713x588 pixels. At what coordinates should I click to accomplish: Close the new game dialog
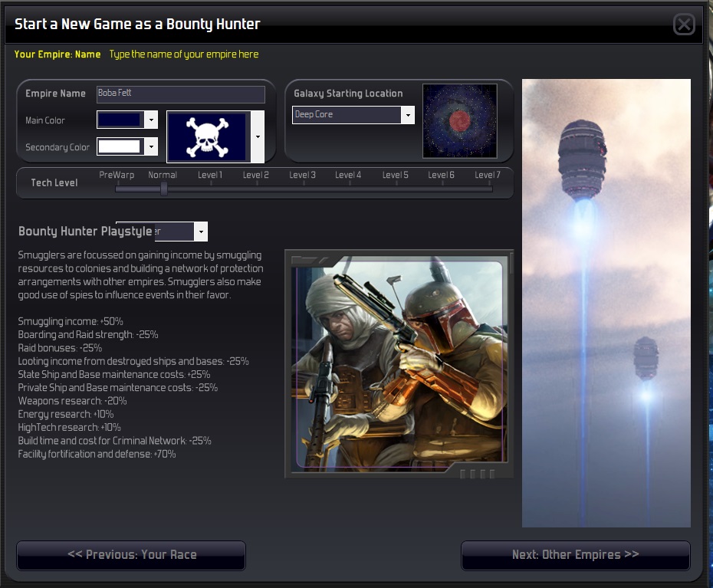tap(684, 24)
